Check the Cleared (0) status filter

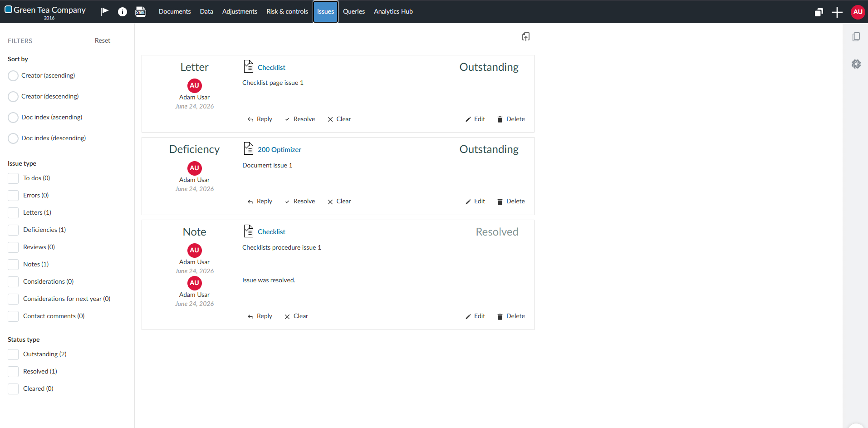pos(13,389)
